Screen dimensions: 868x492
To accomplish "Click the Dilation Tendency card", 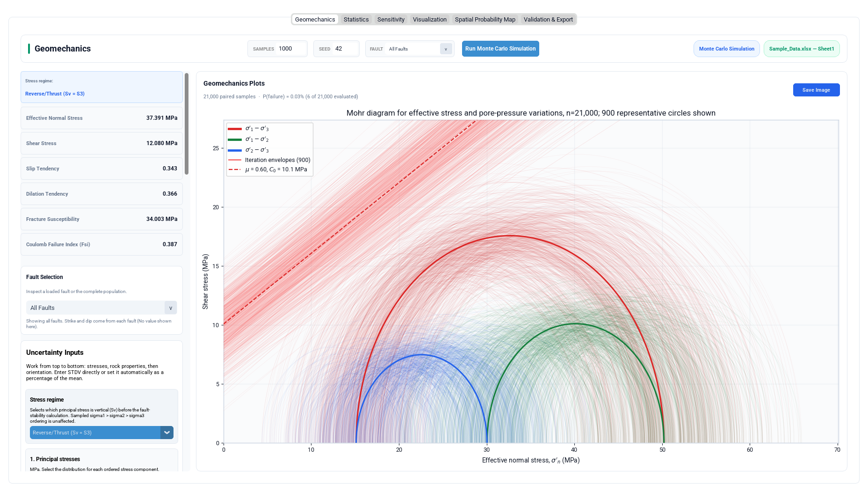I will click(101, 194).
